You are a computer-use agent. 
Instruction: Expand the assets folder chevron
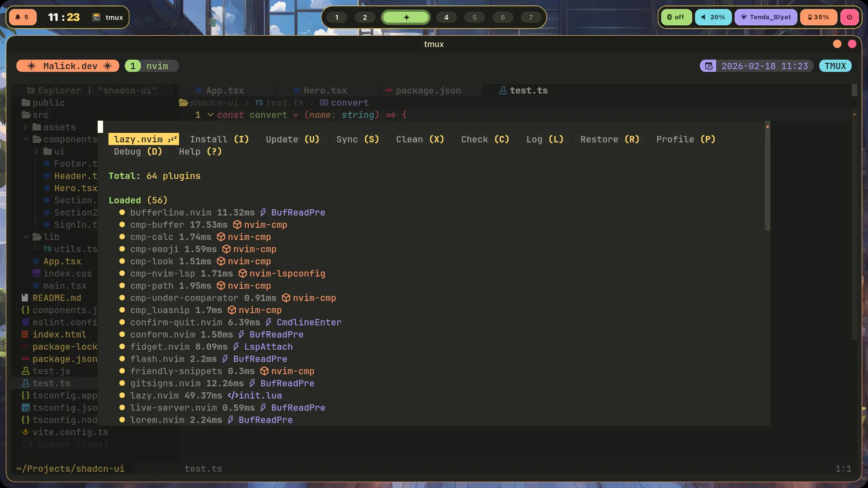point(26,127)
